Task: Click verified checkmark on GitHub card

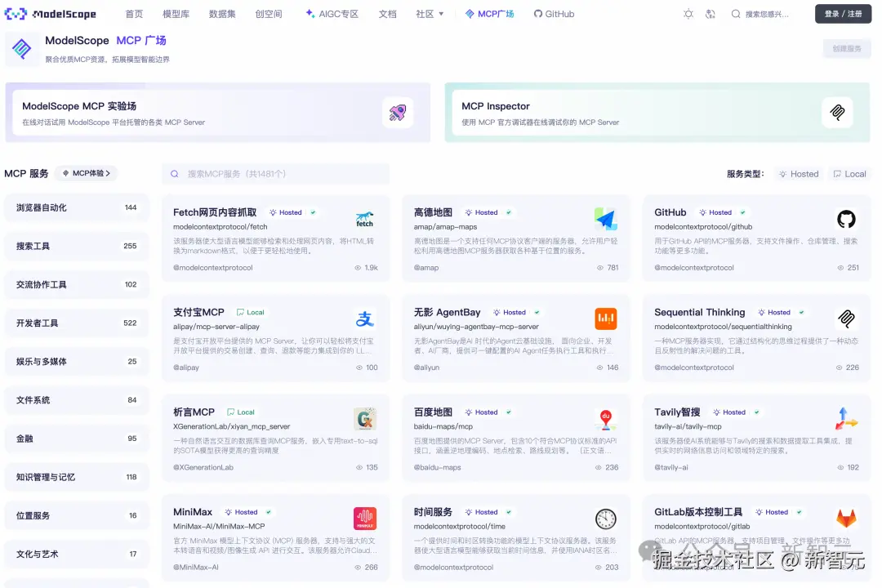Action: [742, 212]
